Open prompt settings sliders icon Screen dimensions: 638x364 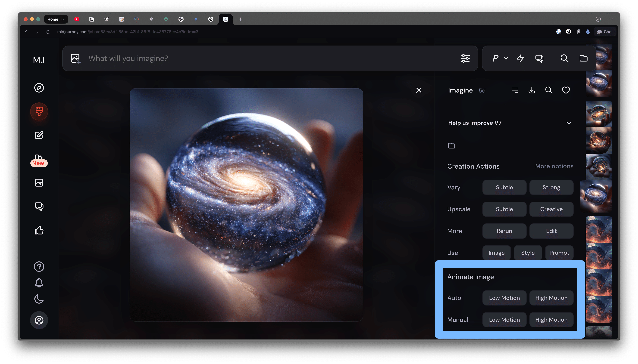(465, 59)
